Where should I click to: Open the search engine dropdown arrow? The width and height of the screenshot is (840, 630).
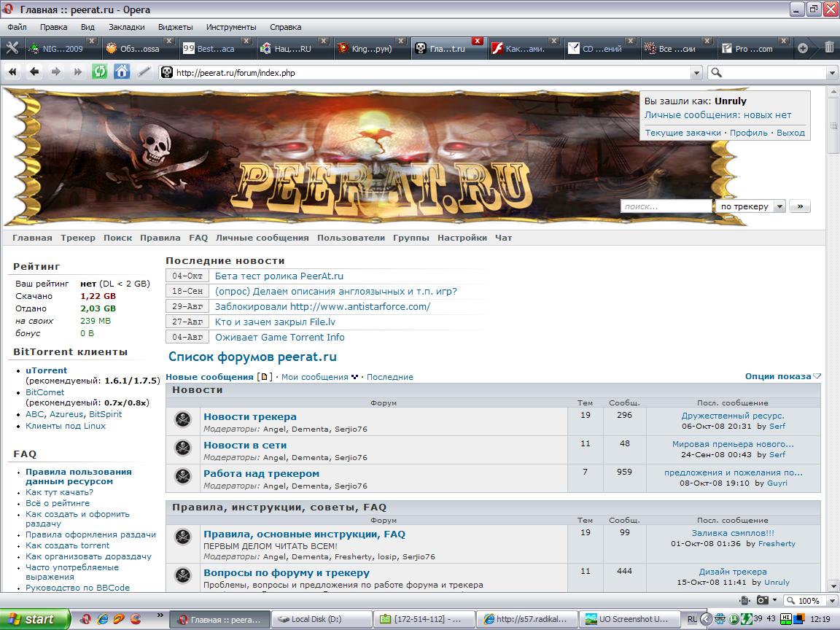click(x=832, y=72)
